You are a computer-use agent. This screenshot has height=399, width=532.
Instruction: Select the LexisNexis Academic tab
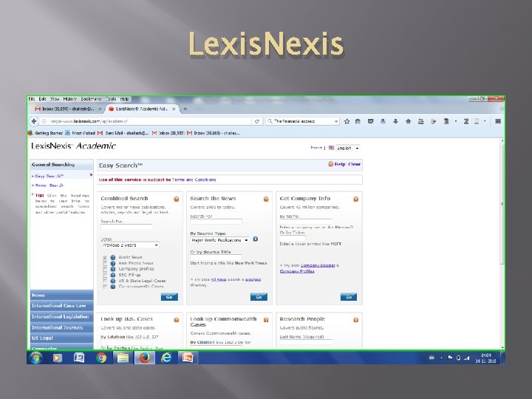143,109
